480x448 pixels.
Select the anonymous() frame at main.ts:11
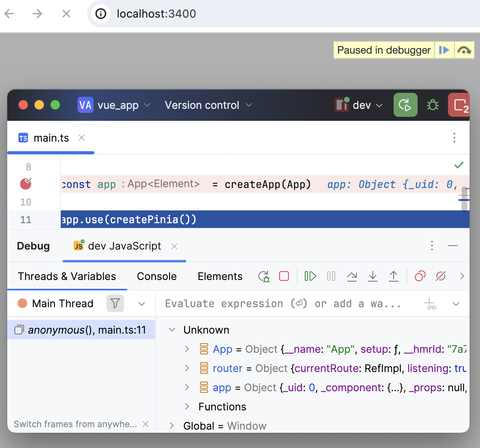80,330
